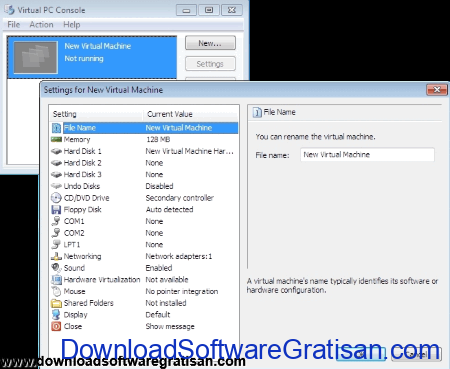The image size is (450, 369).
Task: Select the Hardware Virtualization setting label
Action: click(102, 280)
